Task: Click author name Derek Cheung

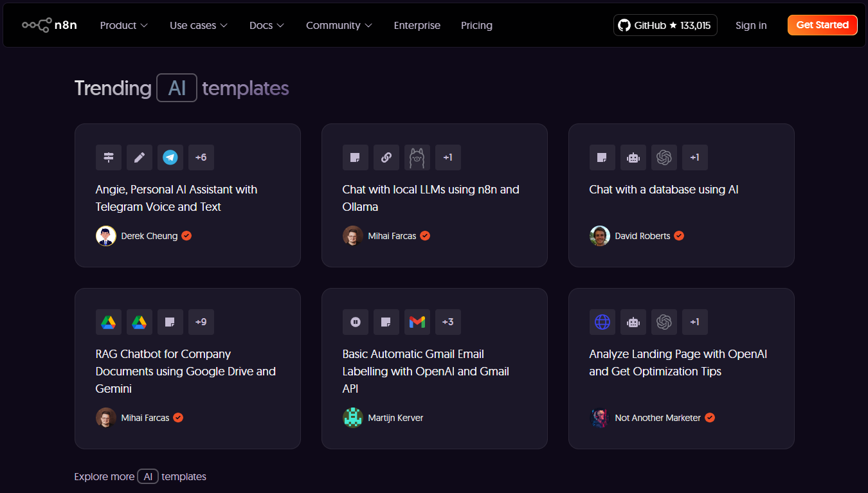Action: click(149, 236)
